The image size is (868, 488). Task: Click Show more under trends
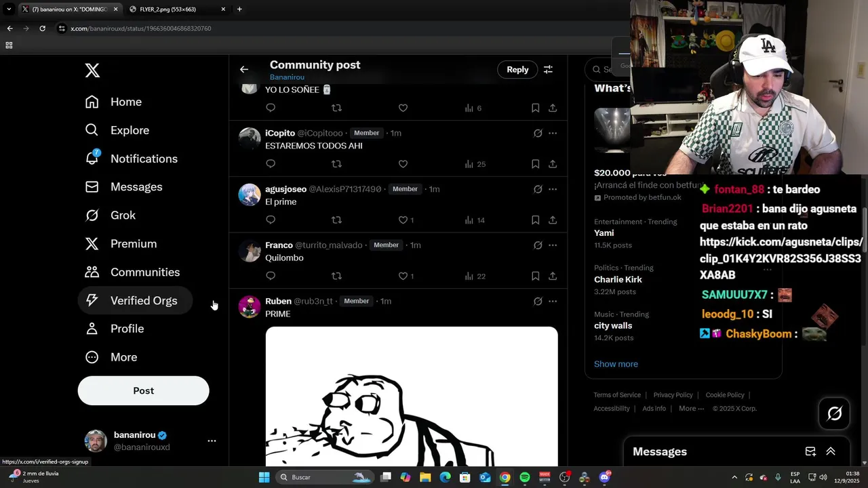pos(616,364)
